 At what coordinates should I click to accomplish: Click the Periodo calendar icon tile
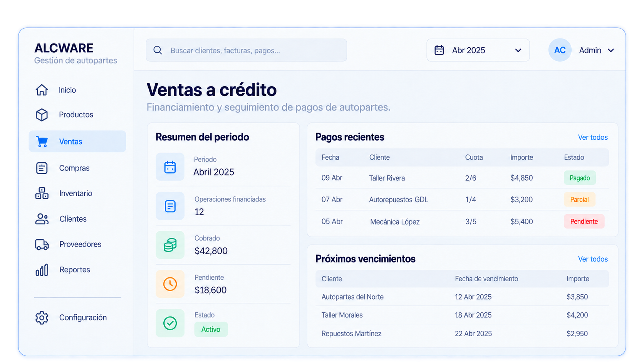click(170, 167)
